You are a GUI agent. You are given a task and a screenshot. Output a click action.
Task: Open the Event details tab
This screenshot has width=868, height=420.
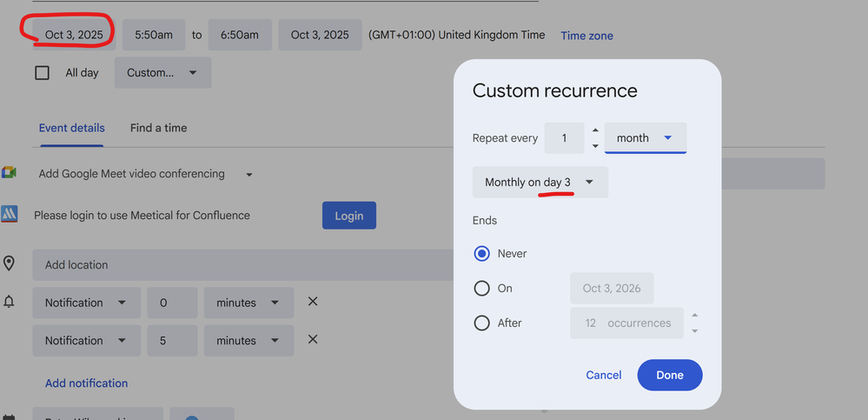pyautogui.click(x=71, y=128)
